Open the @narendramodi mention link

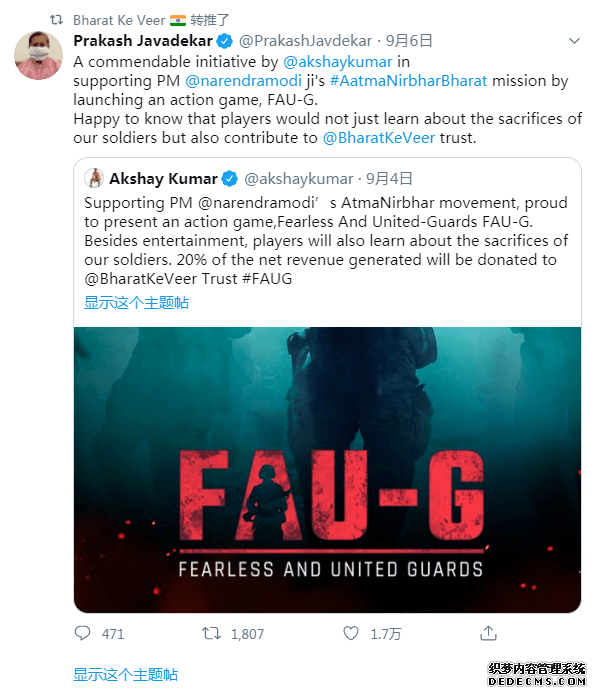click(x=243, y=81)
